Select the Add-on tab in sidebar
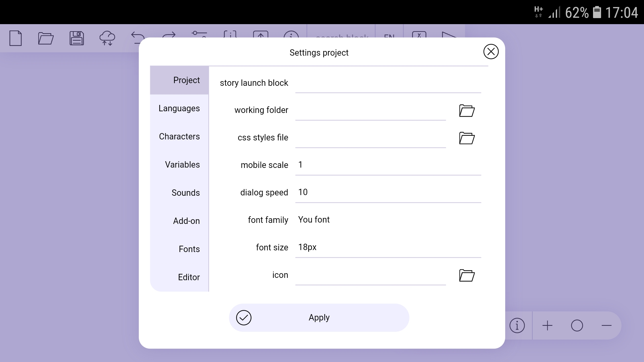This screenshot has width=644, height=362. (x=186, y=221)
